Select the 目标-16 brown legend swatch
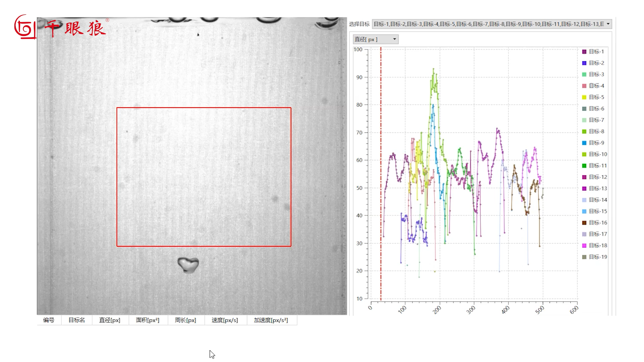This screenshot has height=362, width=644. pos(584,223)
